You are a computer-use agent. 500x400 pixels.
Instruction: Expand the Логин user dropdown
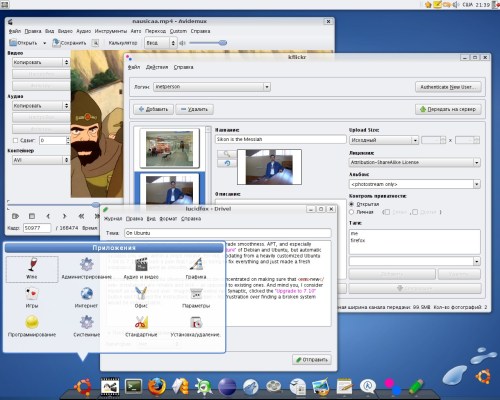[267, 87]
